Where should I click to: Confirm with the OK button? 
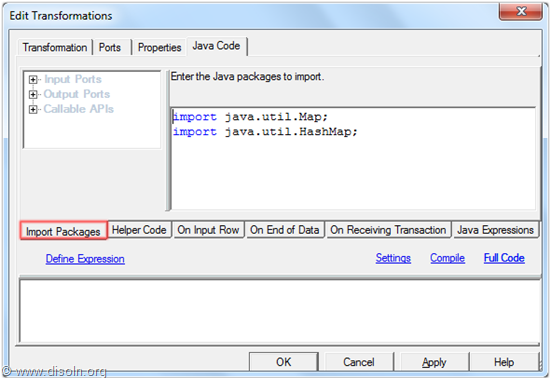(284, 362)
